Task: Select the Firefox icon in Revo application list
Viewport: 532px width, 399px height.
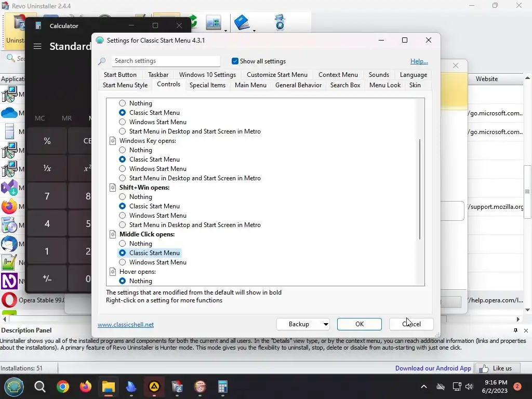Action: pos(9,206)
